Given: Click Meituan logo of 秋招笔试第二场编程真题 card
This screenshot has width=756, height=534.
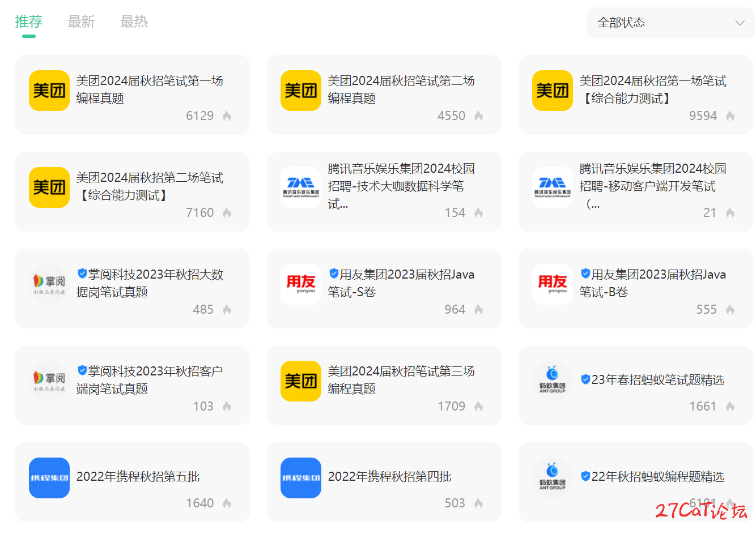Looking at the screenshot, I should click(301, 91).
